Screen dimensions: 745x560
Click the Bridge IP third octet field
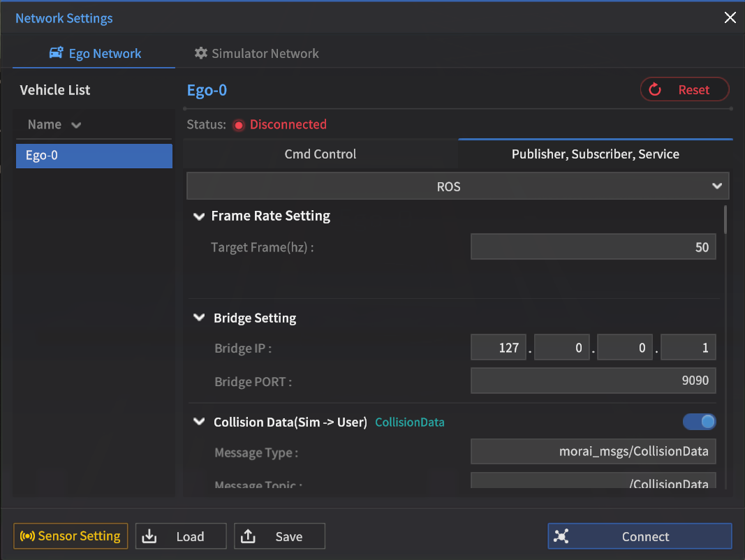pyautogui.click(x=625, y=347)
